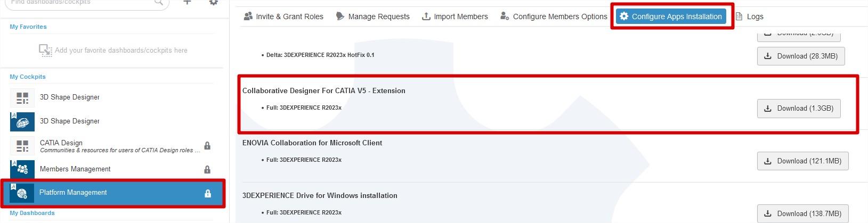Image resolution: width=868 pixels, height=223 pixels.
Task: Click the plus icon to add dashboard
Action: [187, 2]
